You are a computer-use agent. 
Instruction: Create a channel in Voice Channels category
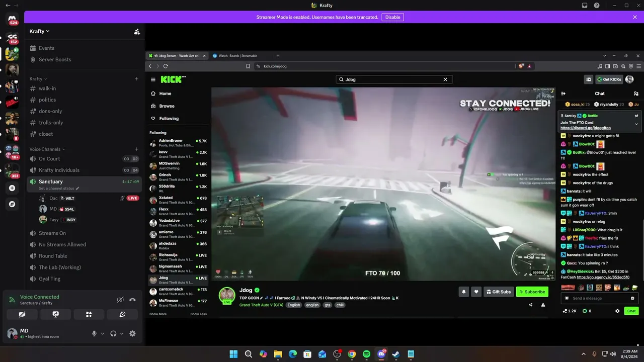coord(136,149)
